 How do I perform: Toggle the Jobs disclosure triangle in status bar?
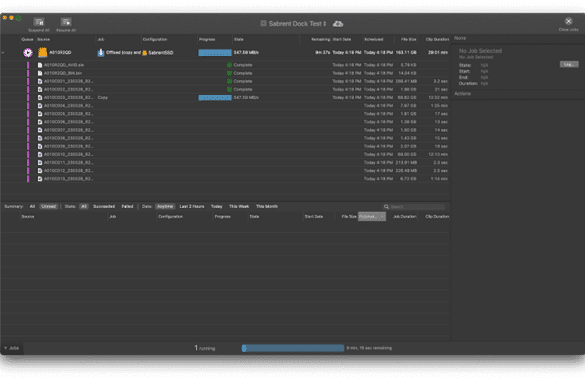(x=6, y=348)
